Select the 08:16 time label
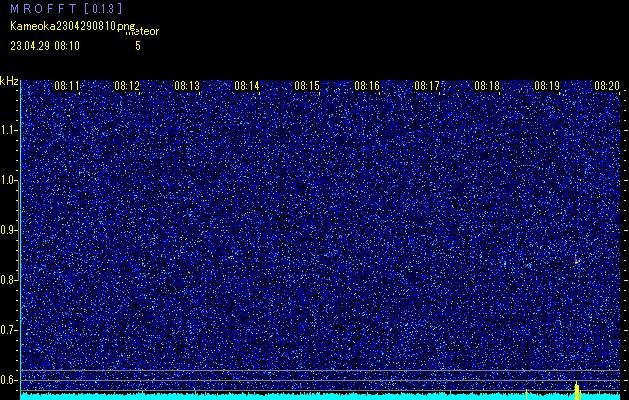The height and width of the screenshot is (400, 629). pyautogui.click(x=367, y=86)
